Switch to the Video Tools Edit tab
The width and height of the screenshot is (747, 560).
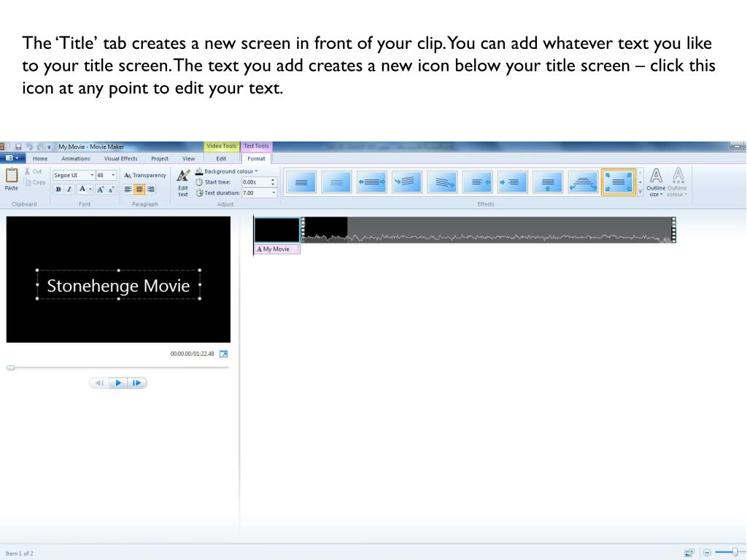click(x=221, y=158)
